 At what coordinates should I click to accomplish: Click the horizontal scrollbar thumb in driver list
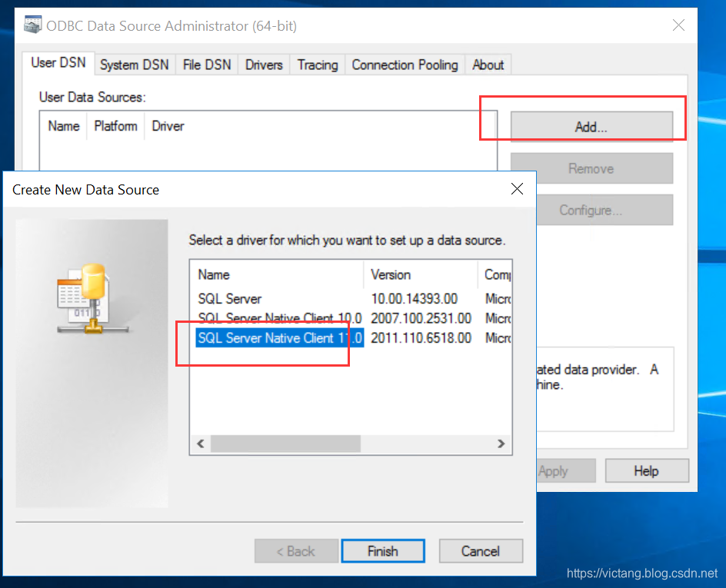tap(285, 443)
